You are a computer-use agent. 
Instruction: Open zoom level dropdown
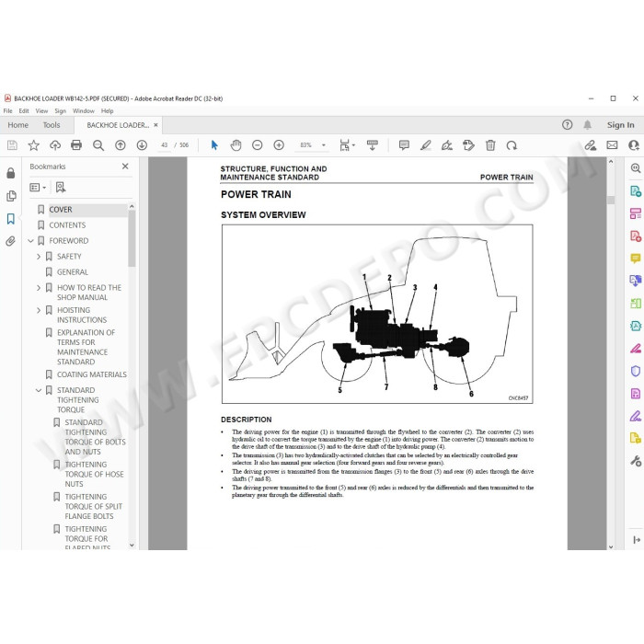[x=324, y=145]
